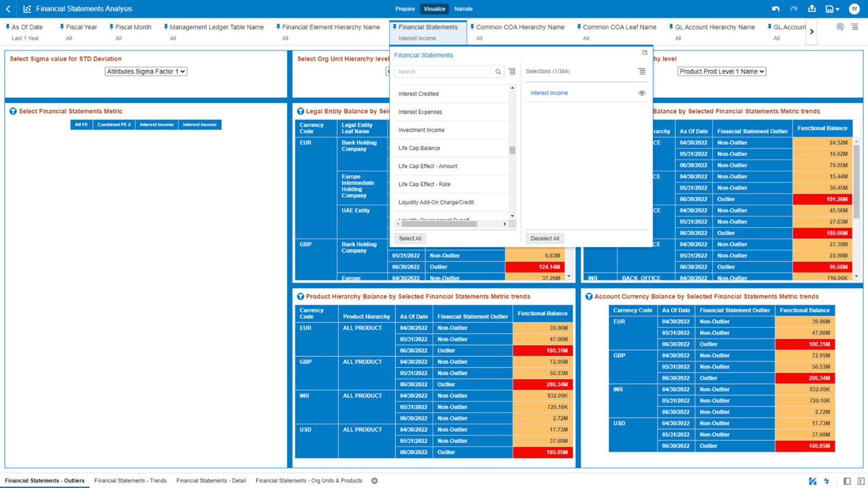Click the Save icon in the top bar

[829, 9]
